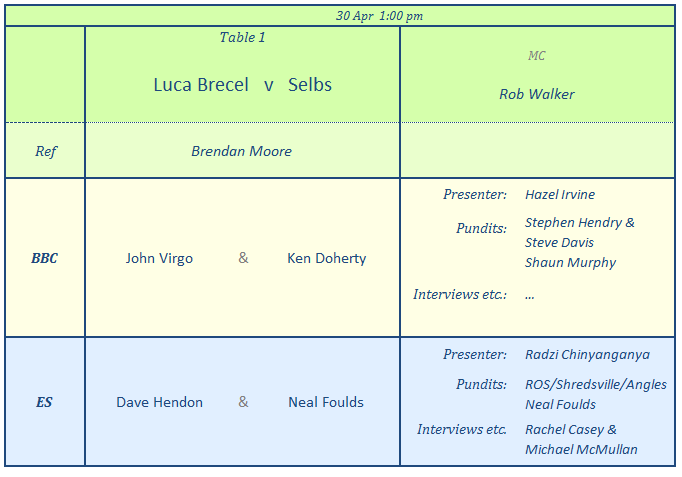Click player name Luca Brecel

point(200,85)
